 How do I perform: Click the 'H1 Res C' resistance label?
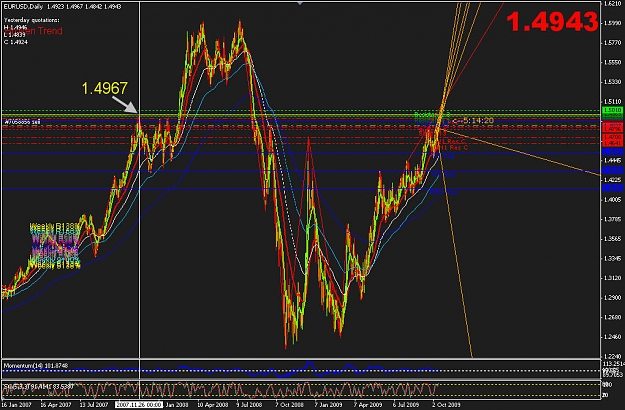452,148
